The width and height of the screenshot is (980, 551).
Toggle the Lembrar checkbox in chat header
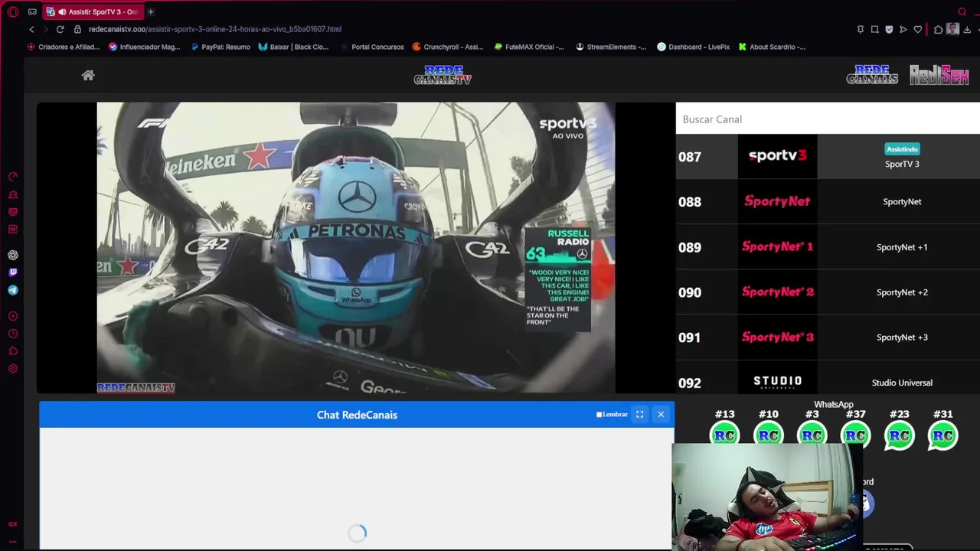(599, 415)
